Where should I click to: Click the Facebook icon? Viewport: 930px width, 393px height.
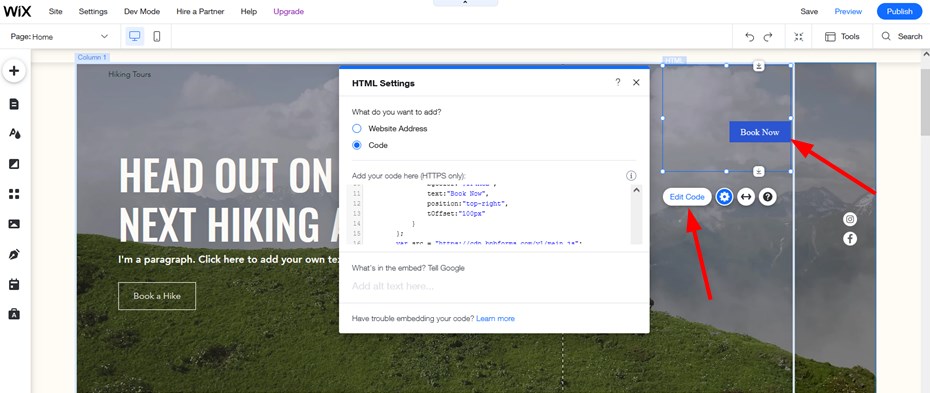tap(850, 239)
